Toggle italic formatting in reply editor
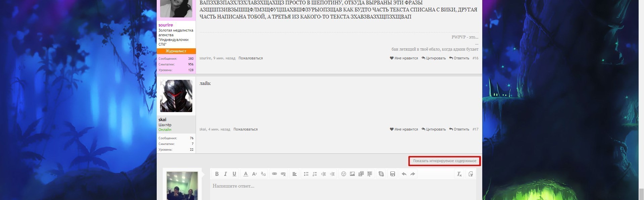Viewport: 644px width, 200px height. (226, 174)
